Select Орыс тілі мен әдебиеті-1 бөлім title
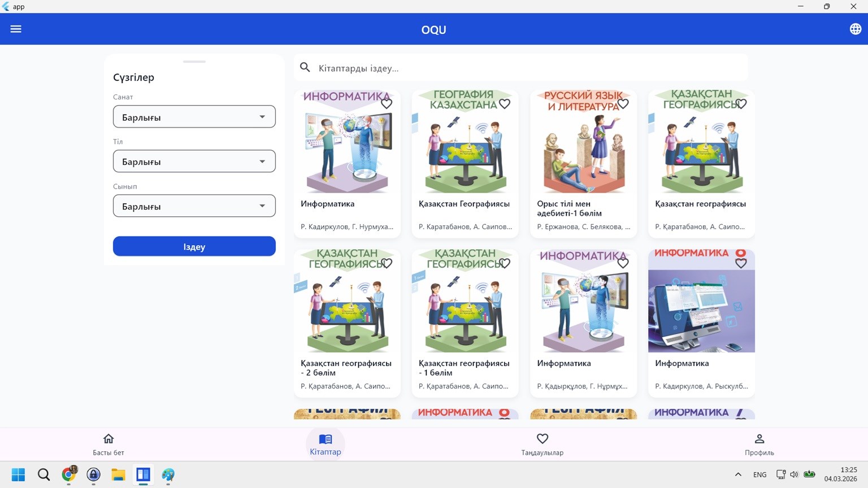This screenshot has height=488, width=868. point(569,208)
